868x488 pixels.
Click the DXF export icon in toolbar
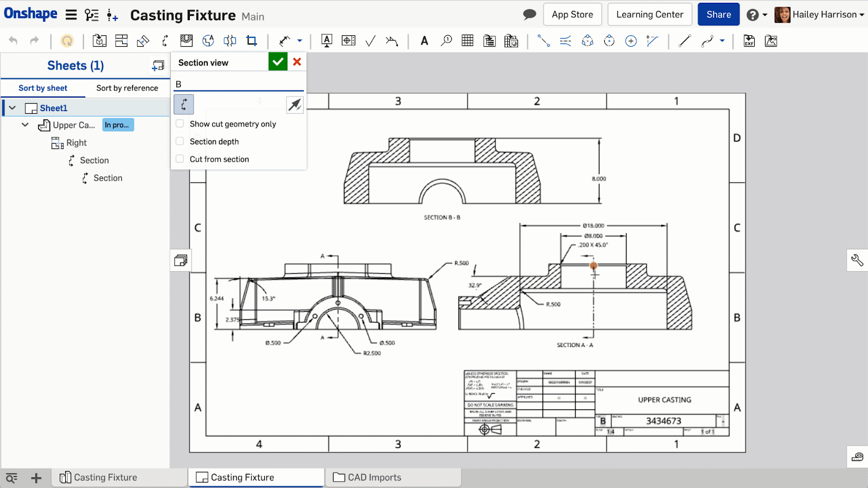tap(749, 41)
